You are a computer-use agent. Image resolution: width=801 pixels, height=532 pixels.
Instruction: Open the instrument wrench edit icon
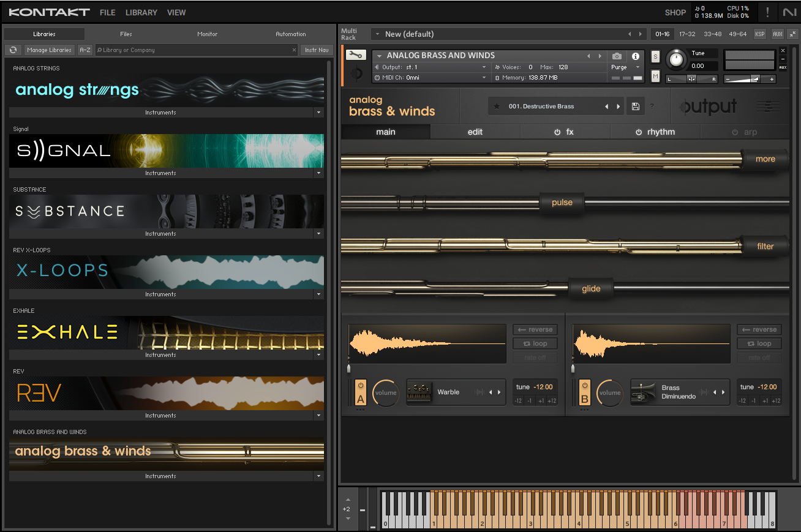click(x=356, y=54)
